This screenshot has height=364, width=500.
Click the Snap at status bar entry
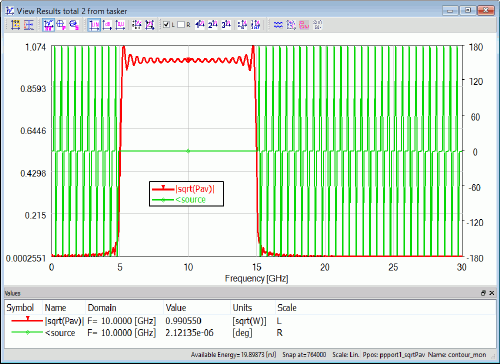point(304,355)
